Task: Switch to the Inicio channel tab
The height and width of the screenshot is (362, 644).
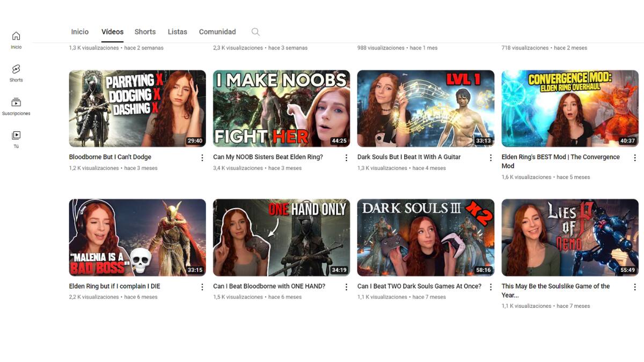Action: pos(80,32)
